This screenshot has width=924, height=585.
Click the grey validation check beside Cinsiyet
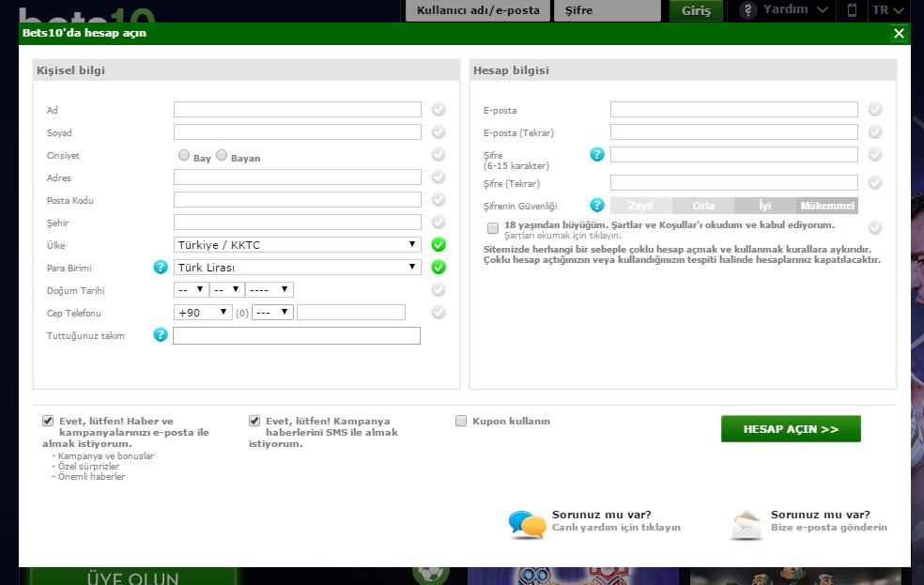click(439, 154)
